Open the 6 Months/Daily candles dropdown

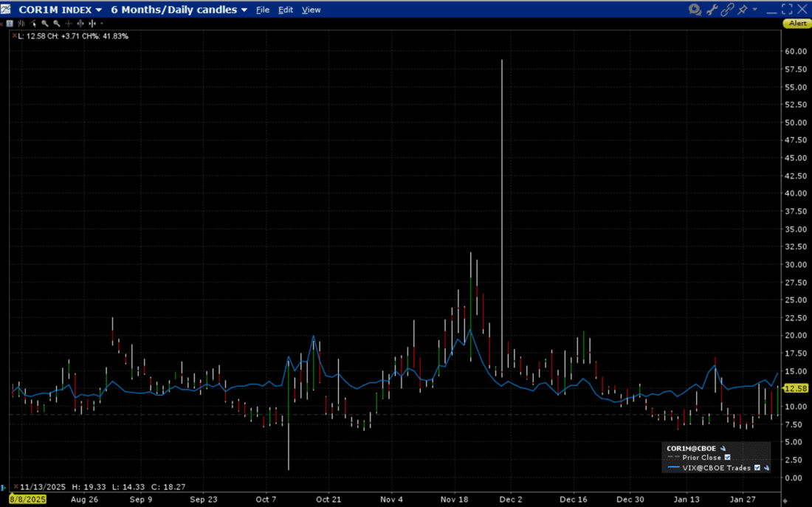click(x=244, y=10)
